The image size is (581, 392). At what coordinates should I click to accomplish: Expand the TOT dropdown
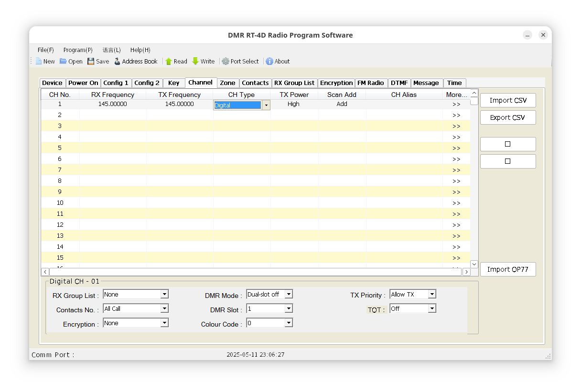point(432,308)
